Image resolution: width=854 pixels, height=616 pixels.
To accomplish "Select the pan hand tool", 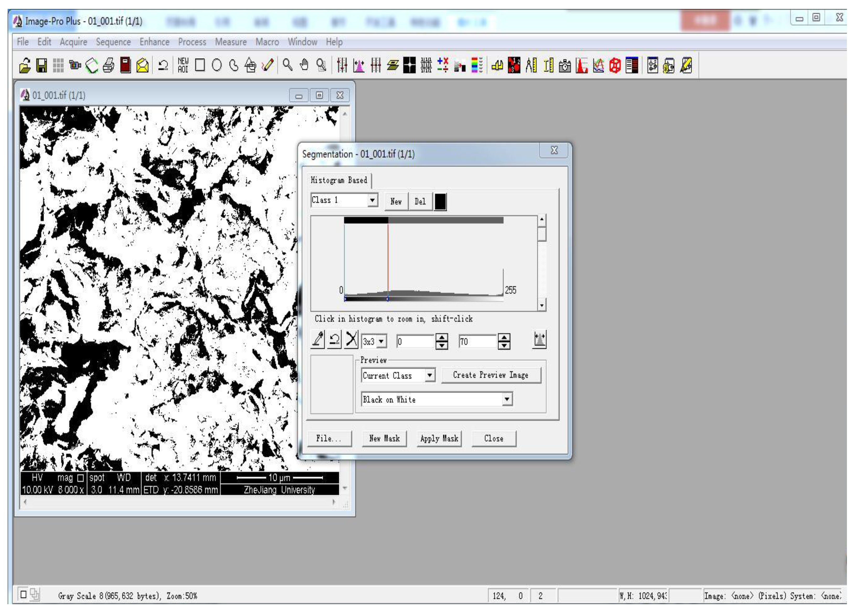I will pyautogui.click(x=305, y=66).
